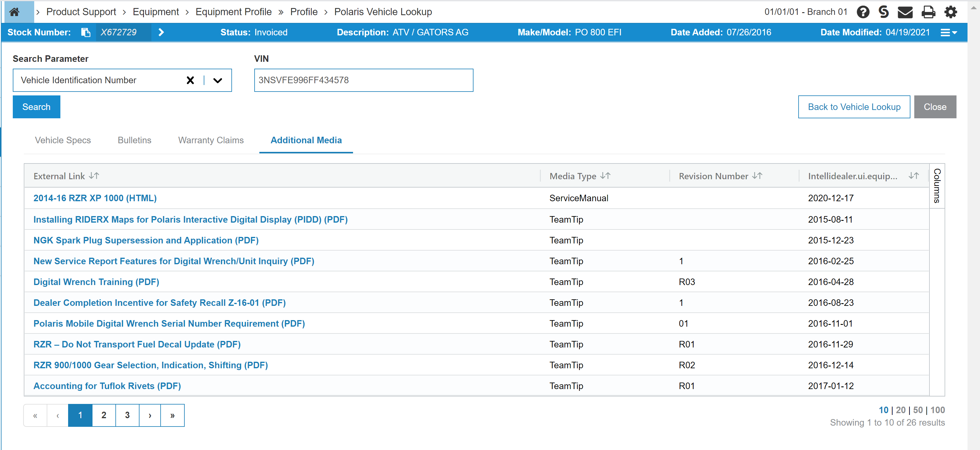Sort by External Link column
980x450 pixels.
[x=94, y=176]
